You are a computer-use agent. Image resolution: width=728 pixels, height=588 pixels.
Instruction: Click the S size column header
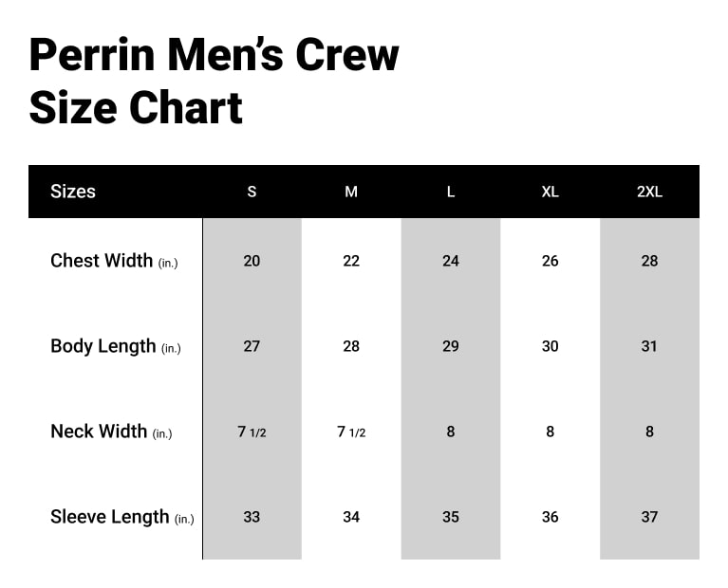(252, 192)
